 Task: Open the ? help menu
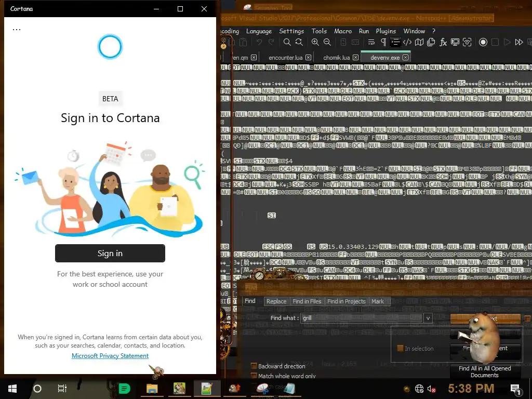coord(434,31)
